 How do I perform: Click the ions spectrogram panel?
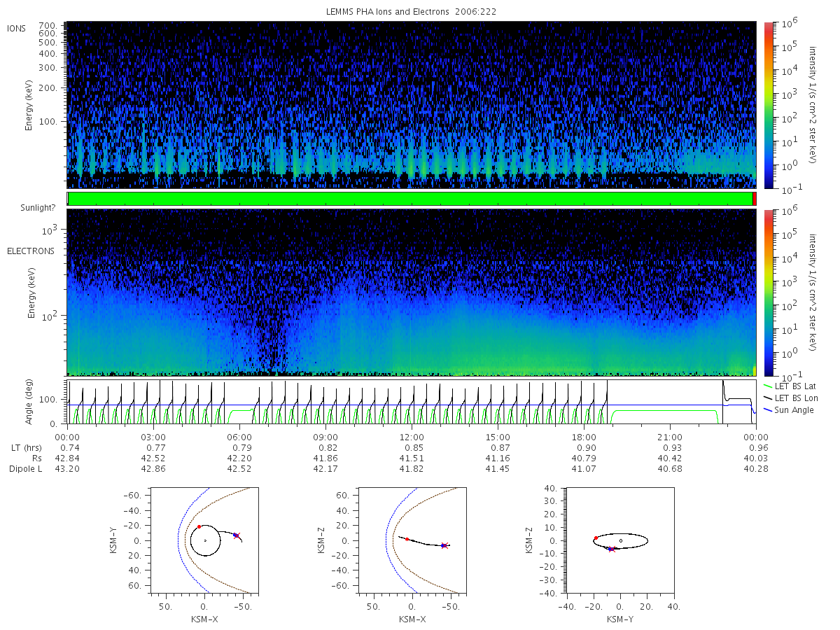pyautogui.click(x=412, y=105)
